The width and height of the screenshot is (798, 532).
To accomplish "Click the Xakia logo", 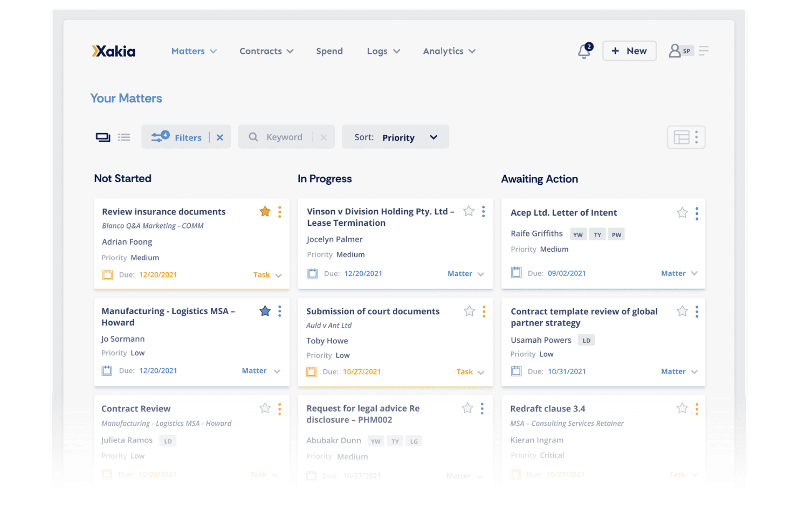I will [113, 51].
